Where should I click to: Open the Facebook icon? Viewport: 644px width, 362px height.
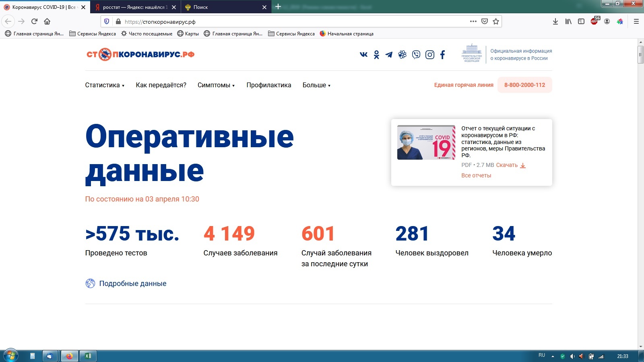point(442,55)
